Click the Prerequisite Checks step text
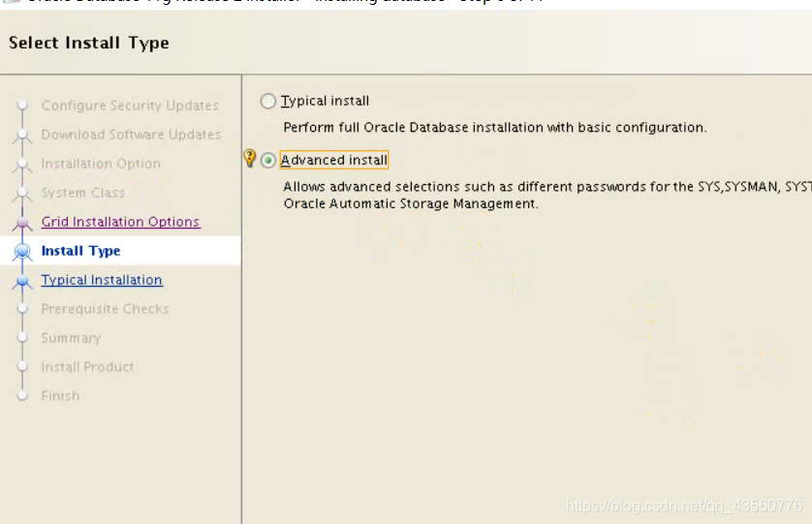The width and height of the screenshot is (812, 524). [105, 309]
